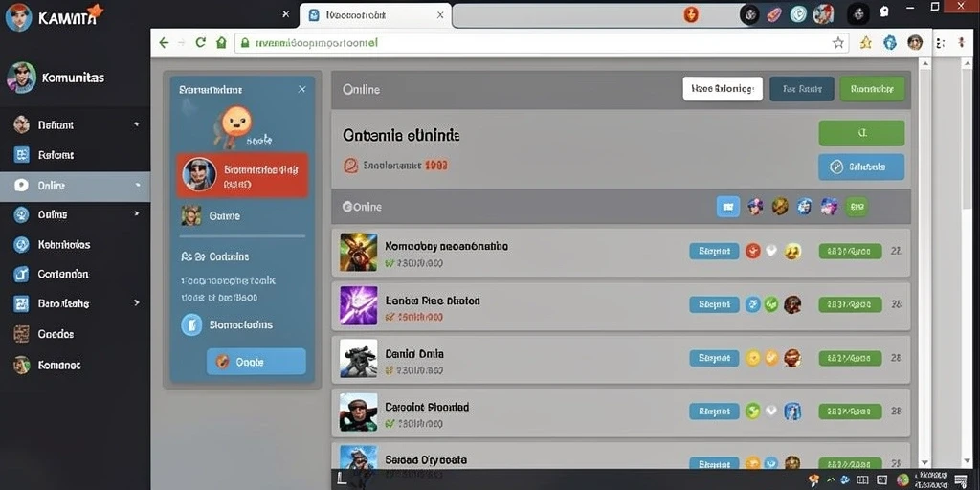Viewport: 980px width, 490px height.
Task: Click the dark blue header button
Action: [x=802, y=89]
